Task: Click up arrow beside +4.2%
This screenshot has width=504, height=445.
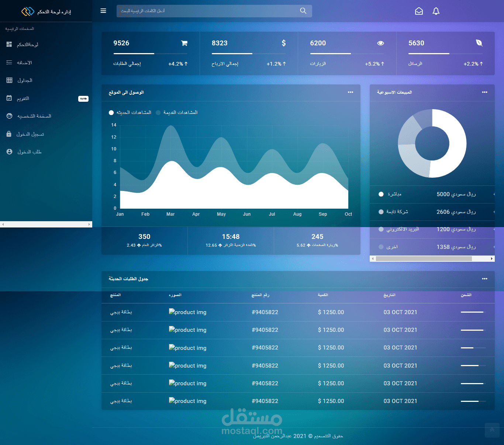Action: (x=186, y=64)
